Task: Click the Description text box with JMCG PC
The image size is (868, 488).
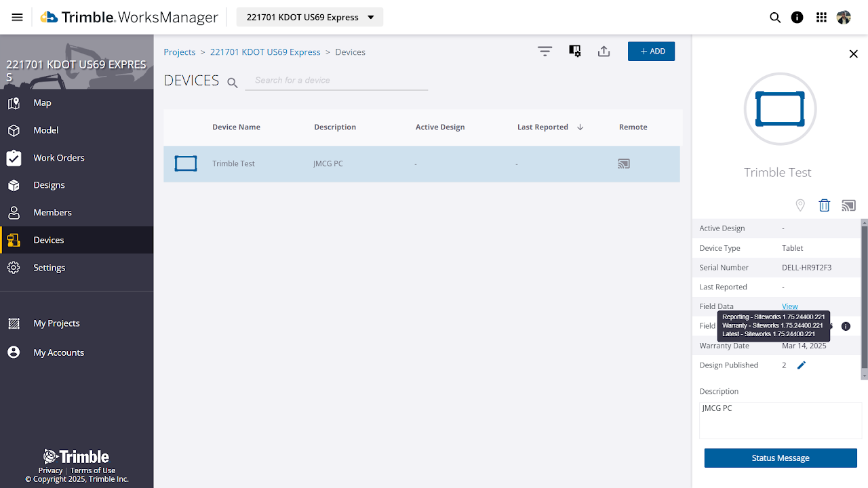Action: (x=781, y=420)
